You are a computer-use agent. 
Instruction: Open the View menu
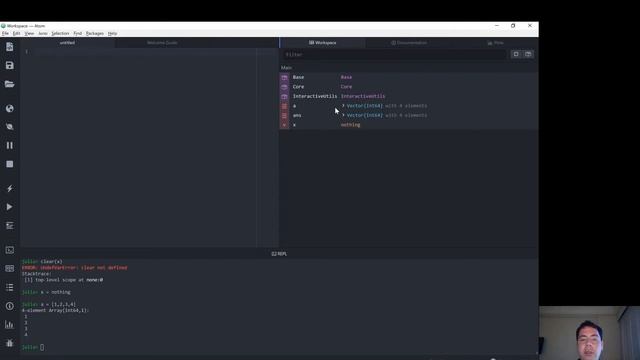29,33
